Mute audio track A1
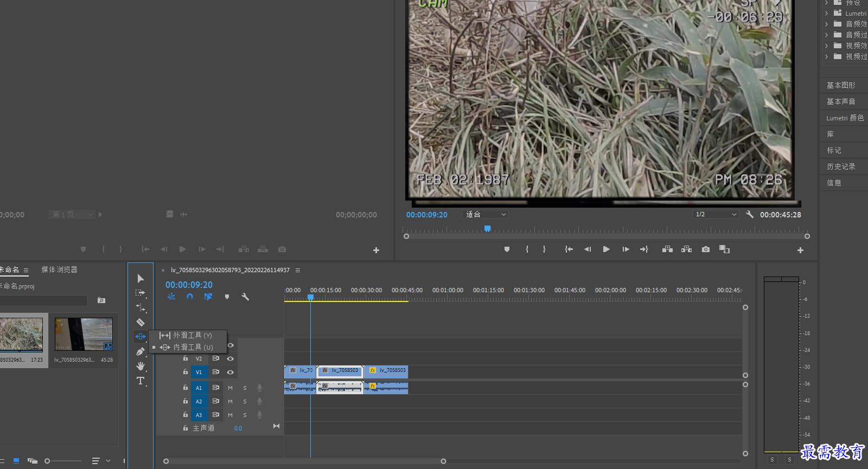Screen dimensions: 868x469 (x=230, y=388)
